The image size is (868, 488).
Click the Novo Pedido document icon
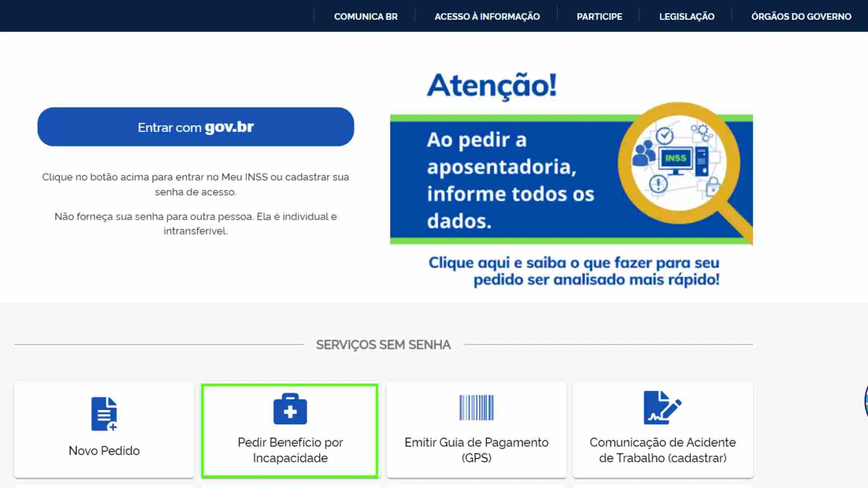click(x=104, y=413)
